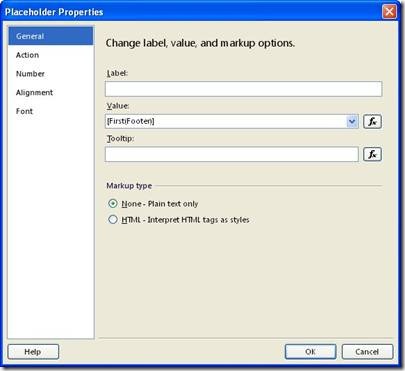Open expression editor for Tooltip field
This screenshot has width=405, height=371.
pyautogui.click(x=372, y=154)
